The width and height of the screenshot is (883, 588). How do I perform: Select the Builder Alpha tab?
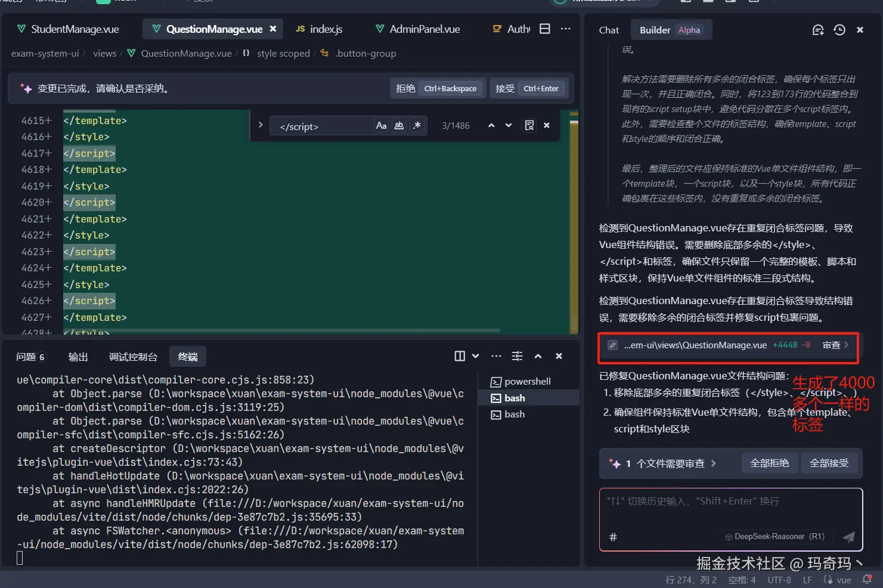pos(671,30)
